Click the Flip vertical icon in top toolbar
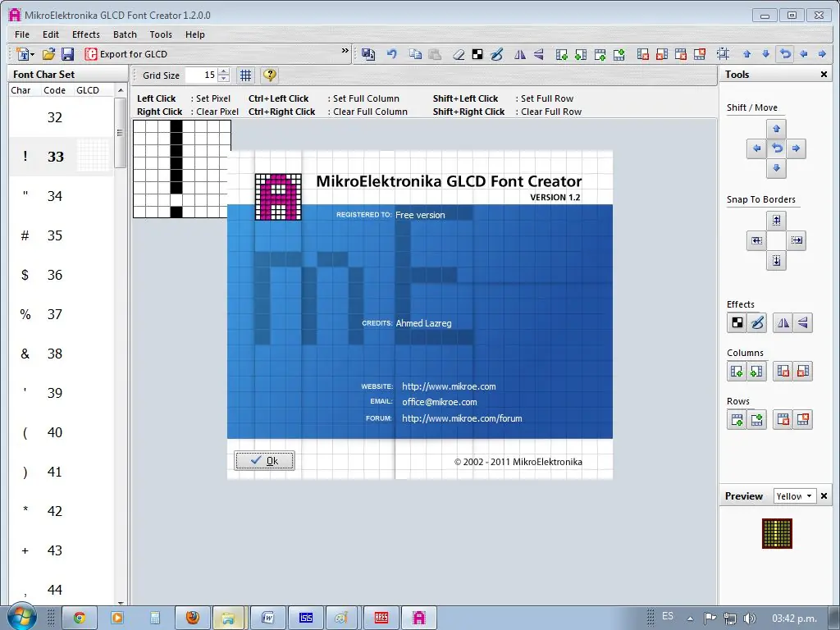The height and width of the screenshot is (630, 840). (x=539, y=54)
